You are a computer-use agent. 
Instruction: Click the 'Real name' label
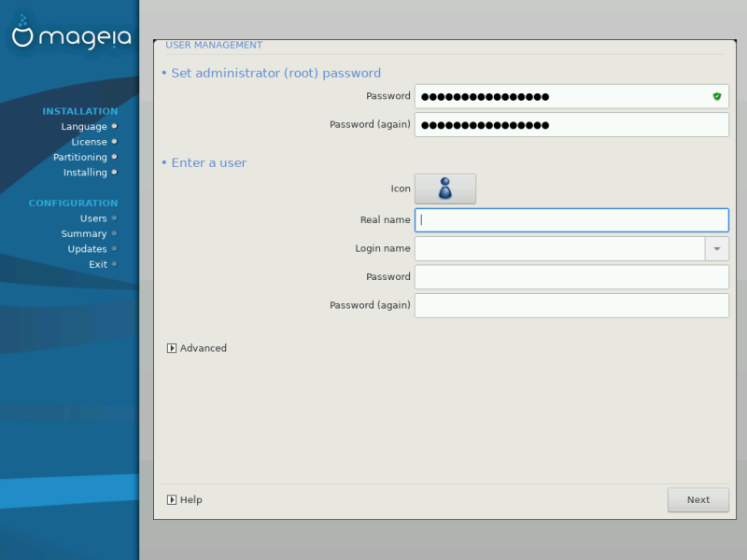pos(385,220)
